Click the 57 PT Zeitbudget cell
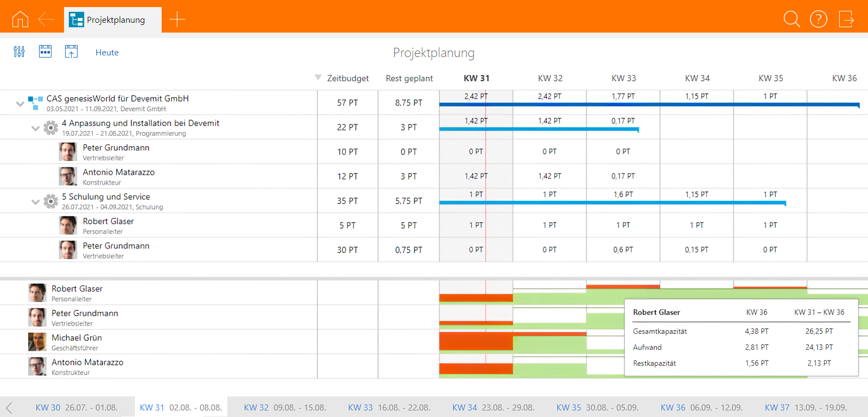868x417 pixels. click(348, 103)
